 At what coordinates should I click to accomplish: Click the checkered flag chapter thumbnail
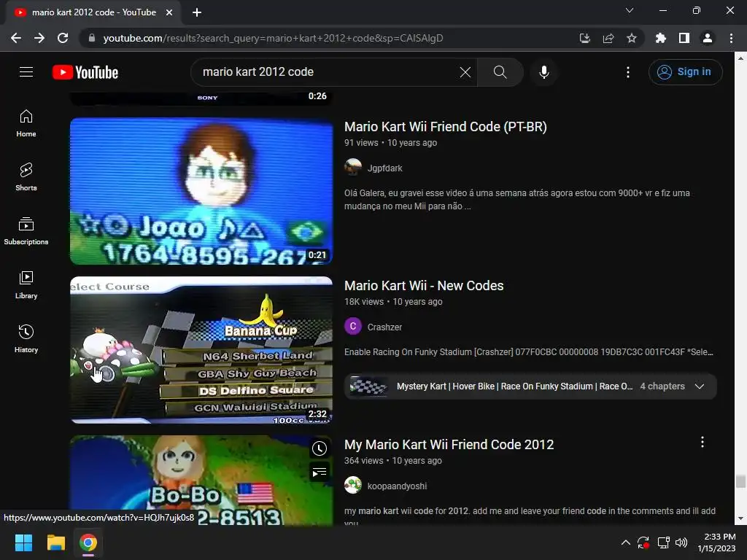coord(368,386)
